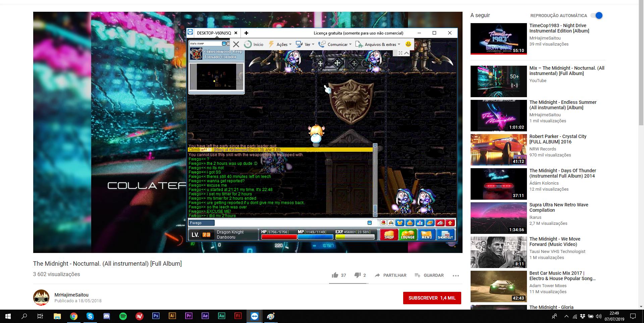Image resolution: width=644 pixels, height=323 pixels.
Task: Toggle TeamViewer fullscreen view icon
Action: tap(400, 53)
